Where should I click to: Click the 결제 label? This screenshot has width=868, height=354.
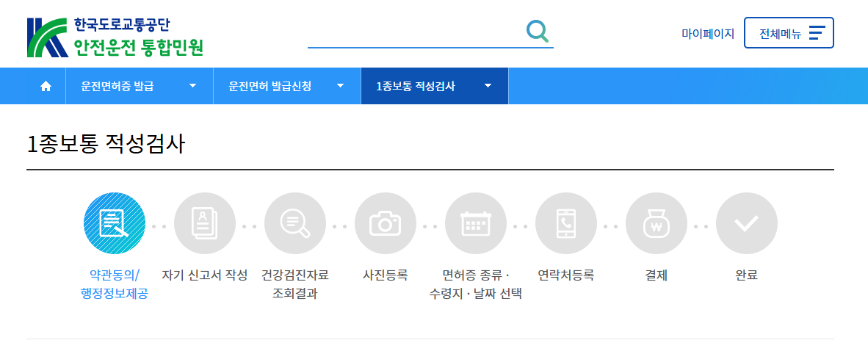[x=656, y=275]
